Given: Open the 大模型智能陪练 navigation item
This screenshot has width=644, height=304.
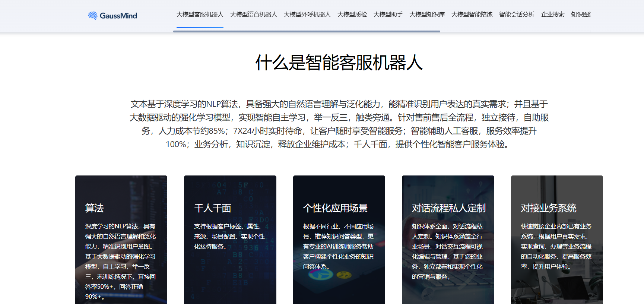Looking at the screenshot, I should [472, 15].
